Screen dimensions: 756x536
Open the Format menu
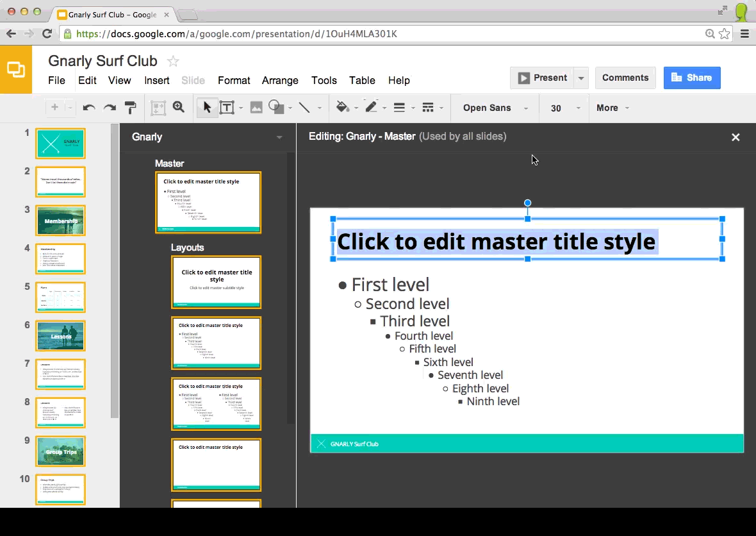tap(234, 80)
